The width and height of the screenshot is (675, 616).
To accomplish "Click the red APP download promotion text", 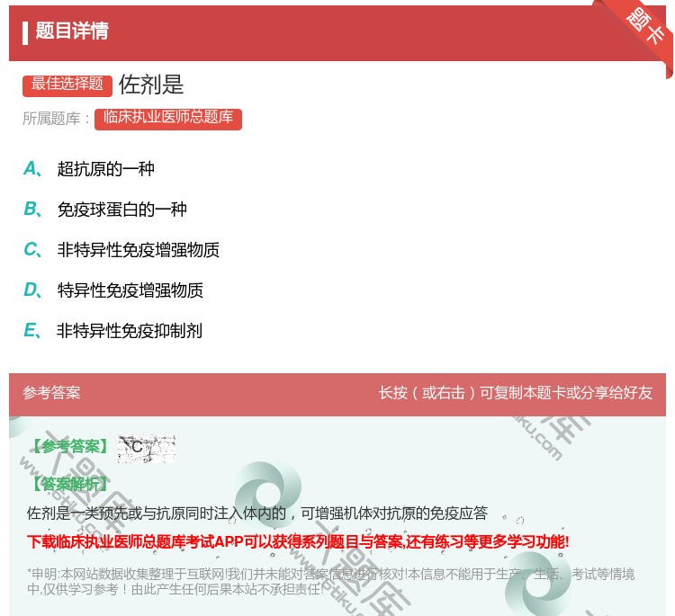I will (x=298, y=541).
